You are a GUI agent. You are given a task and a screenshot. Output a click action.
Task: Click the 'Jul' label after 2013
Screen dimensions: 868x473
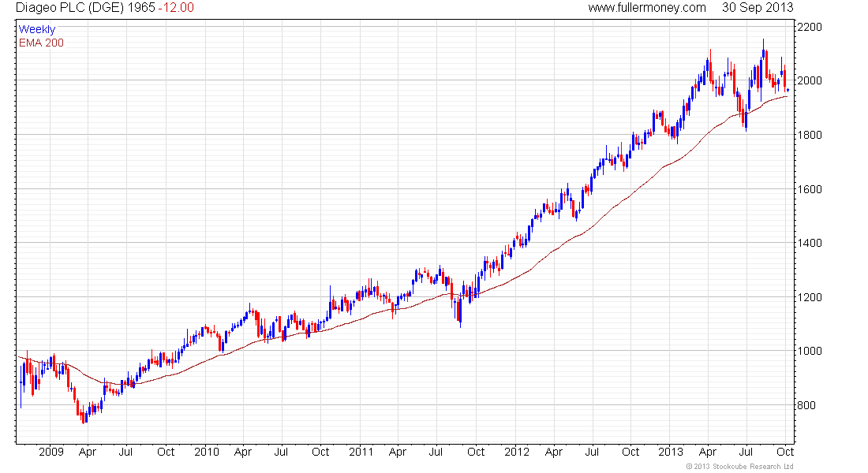[746, 452]
